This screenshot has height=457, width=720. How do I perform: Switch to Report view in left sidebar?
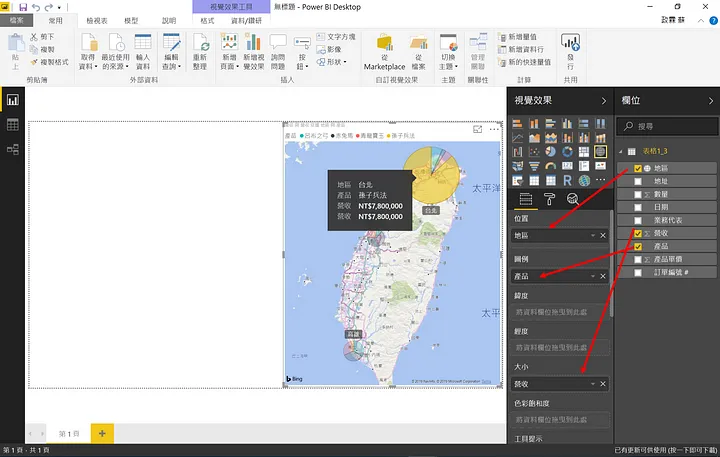point(12,100)
